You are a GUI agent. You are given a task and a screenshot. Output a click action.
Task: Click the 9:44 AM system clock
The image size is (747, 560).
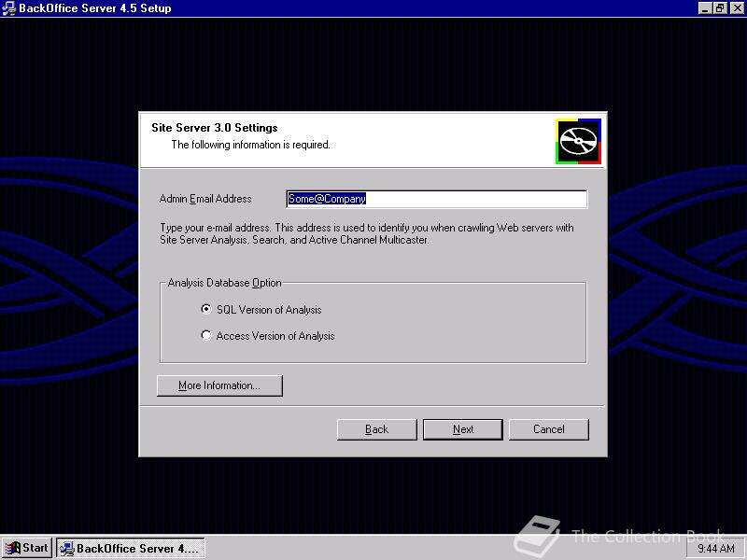pyautogui.click(x=716, y=549)
